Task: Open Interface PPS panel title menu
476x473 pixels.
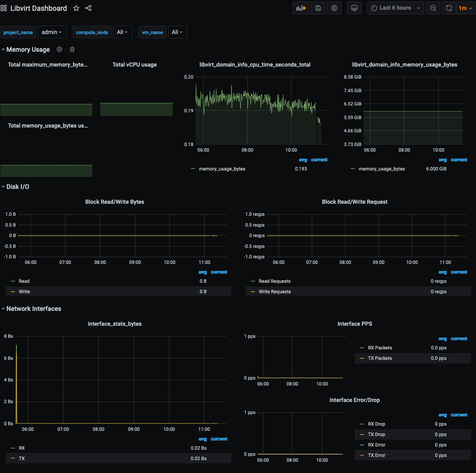Action: click(x=354, y=324)
